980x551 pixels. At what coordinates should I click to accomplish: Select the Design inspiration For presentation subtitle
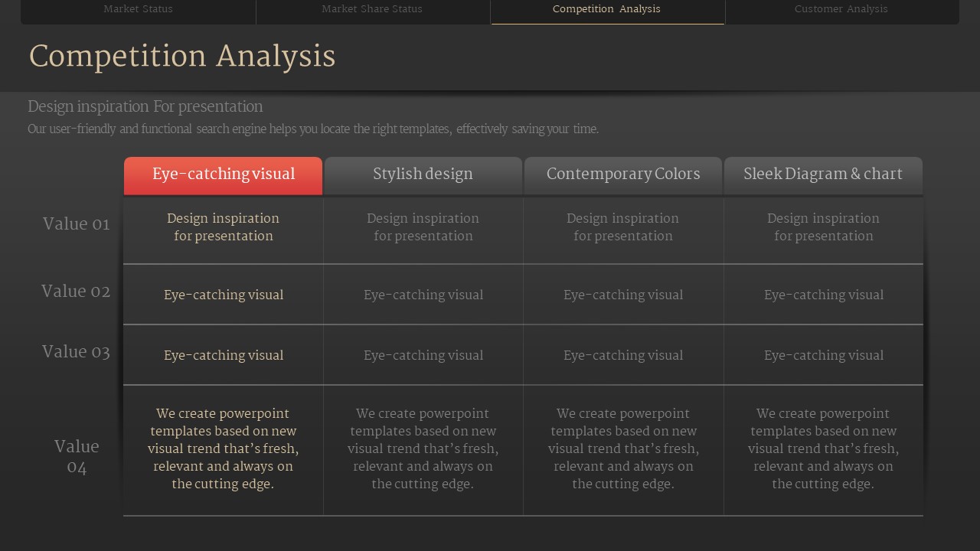[145, 107]
